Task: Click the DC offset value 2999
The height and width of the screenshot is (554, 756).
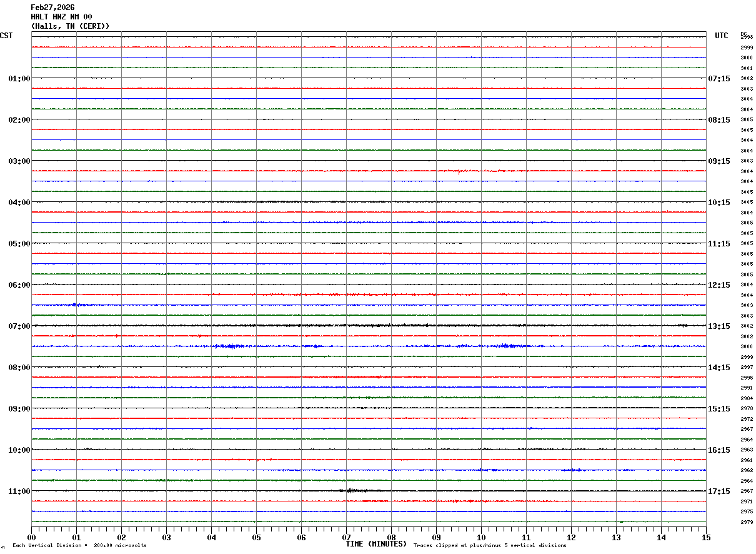Action: pos(747,48)
